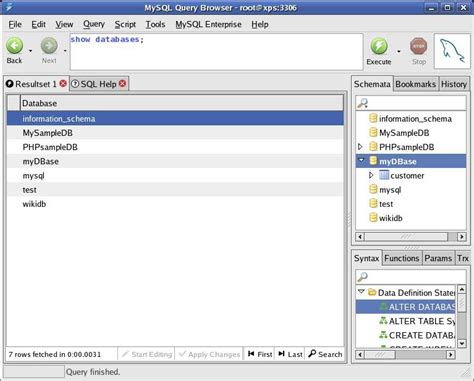This screenshot has width=474, height=381.
Task: Click Schemata panel horizontal scrollbar right arrow
Action: coord(462,236)
